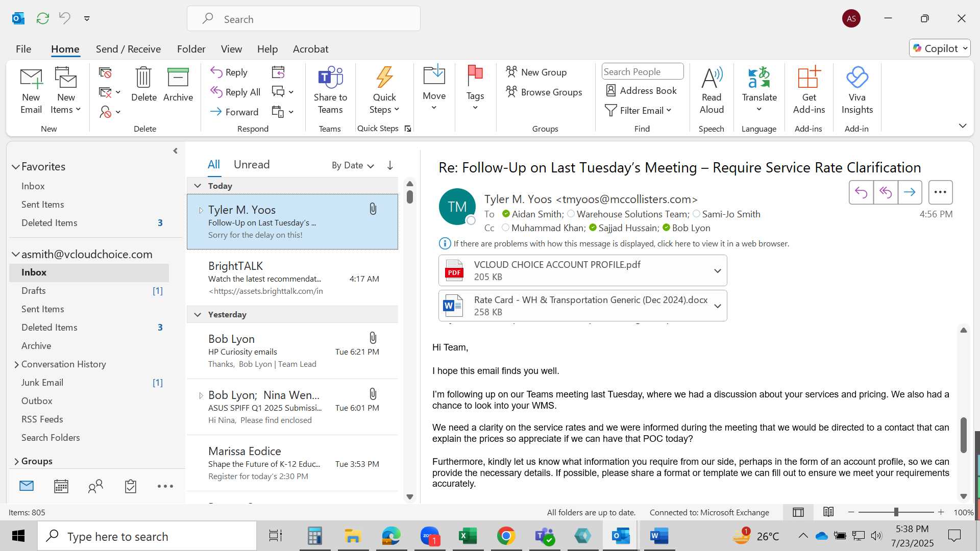Image resolution: width=980 pixels, height=551 pixels.
Task: Click forward arrow in reading pane
Action: [910, 192]
